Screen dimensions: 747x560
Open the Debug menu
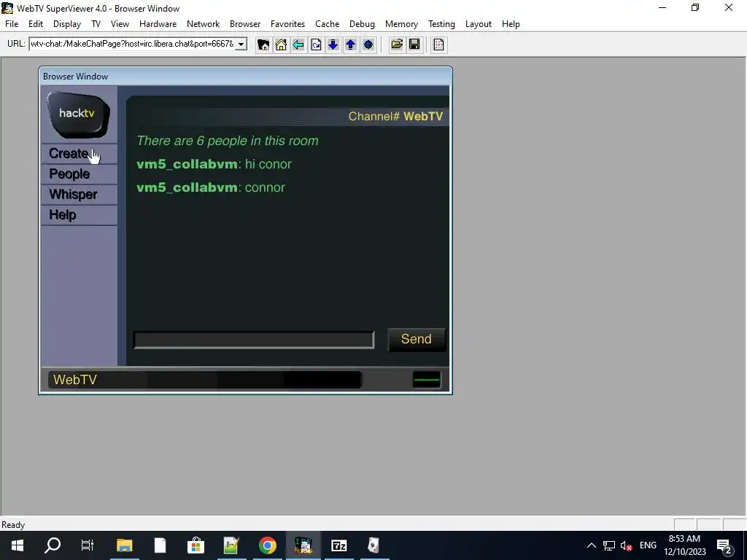362,24
